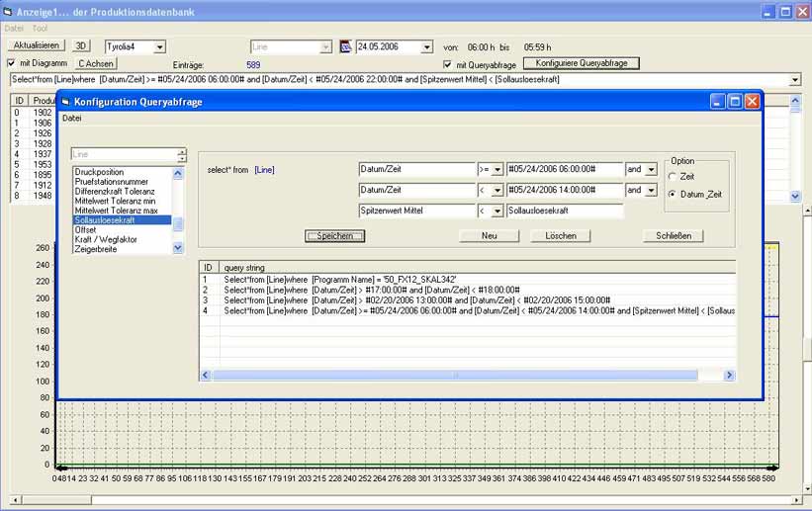Image resolution: width=812 pixels, height=511 pixels.
Task: Click the Neu button
Action: [x=489, y=236]
